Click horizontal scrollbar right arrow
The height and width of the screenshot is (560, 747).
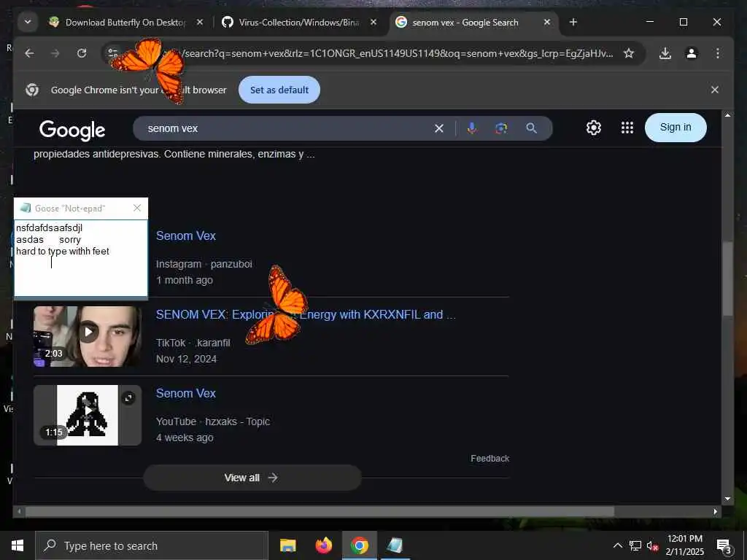click(x=715, y=511)
